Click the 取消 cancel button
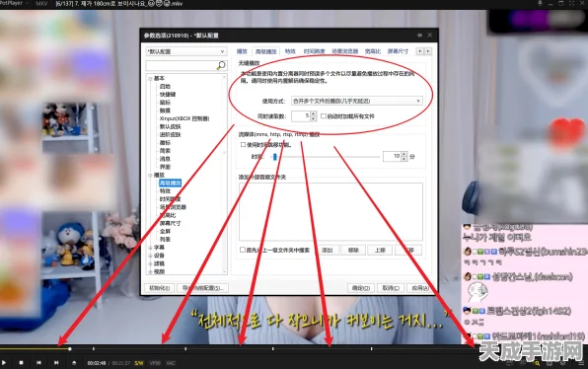 pos(391,288)
